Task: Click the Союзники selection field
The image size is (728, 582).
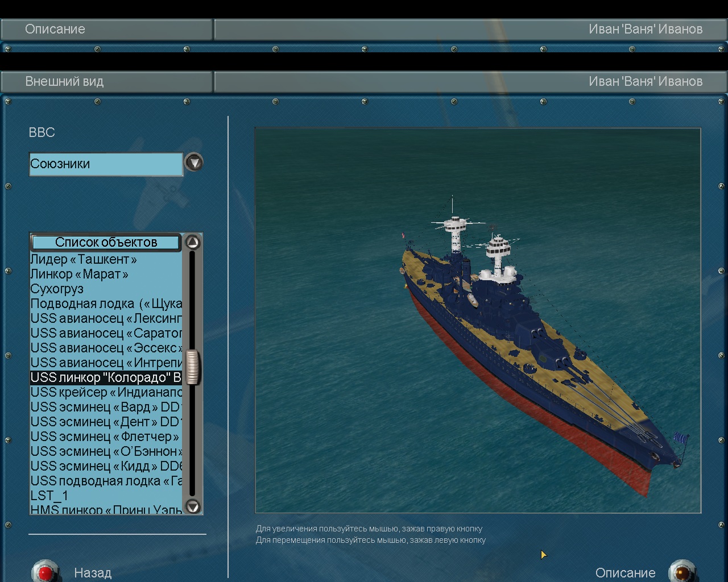Action: (x=106, y=164)
